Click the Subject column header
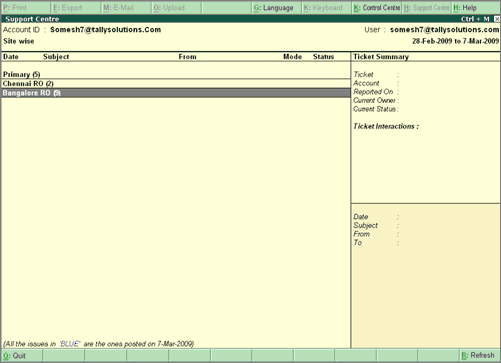Viewport: 501px width, 363px height. click(56, 57)
